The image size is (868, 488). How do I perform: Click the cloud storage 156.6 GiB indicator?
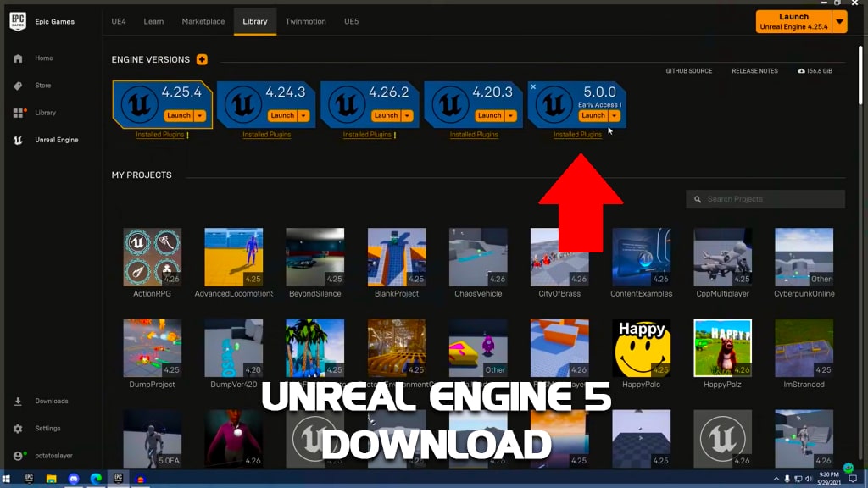[815, 71]
